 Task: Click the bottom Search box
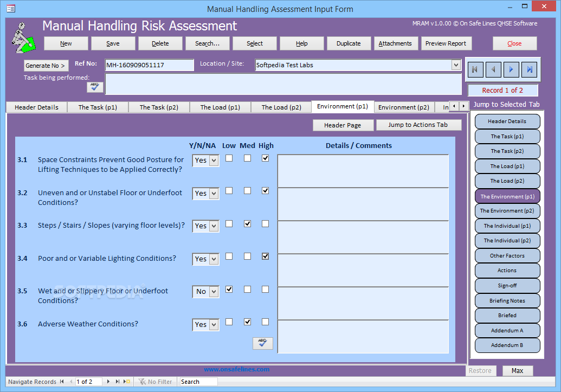coord(198,382)
